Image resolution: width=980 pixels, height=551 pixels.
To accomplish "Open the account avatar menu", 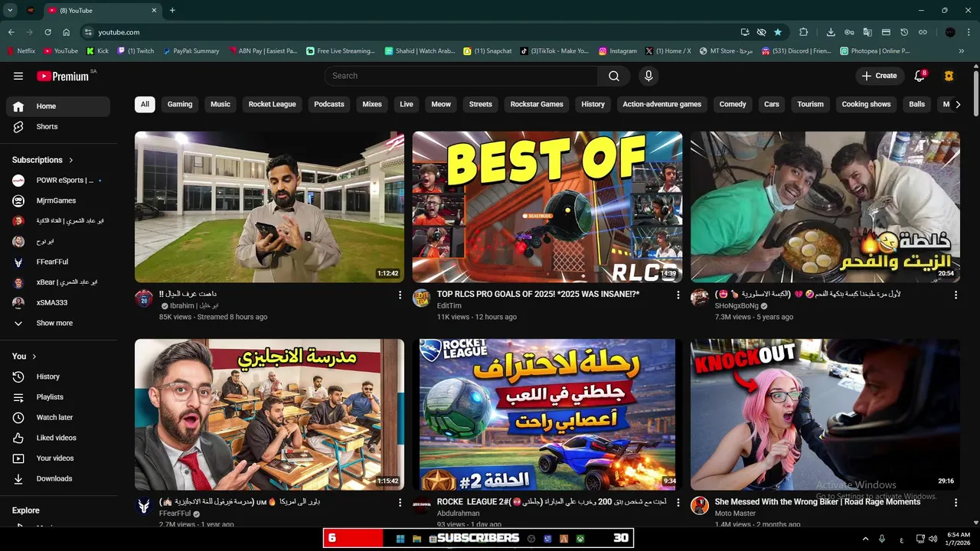I will click(949, 76).
